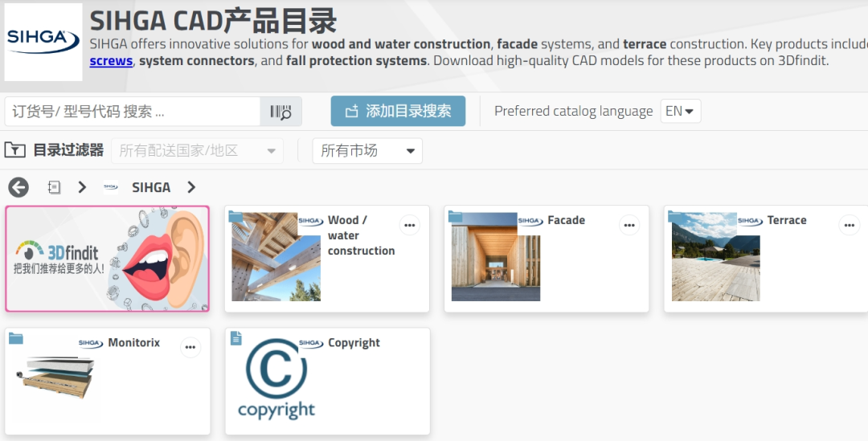868x441 pixels.
Task: Open the copyright symbol thumbnail
Action: click(x=276, y=378)
